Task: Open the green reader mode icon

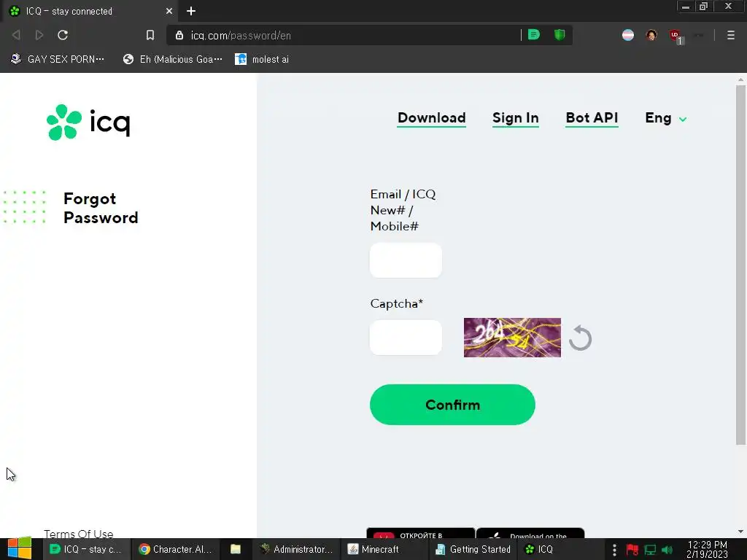Action: pos(533,35)
